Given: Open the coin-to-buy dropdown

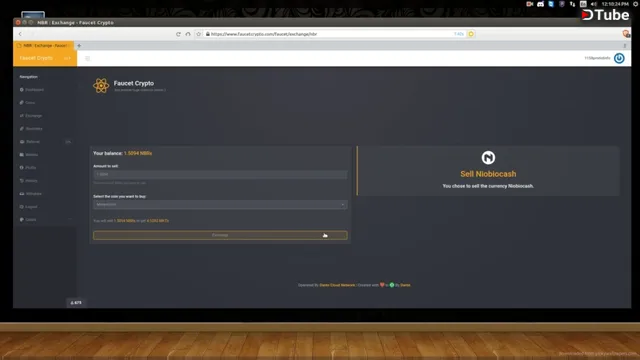Looking at the screenshot, I should tap(220, 204).
